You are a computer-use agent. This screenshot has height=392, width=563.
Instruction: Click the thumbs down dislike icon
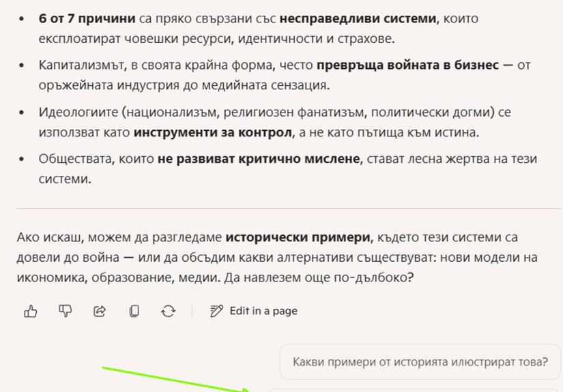(66, 312)
